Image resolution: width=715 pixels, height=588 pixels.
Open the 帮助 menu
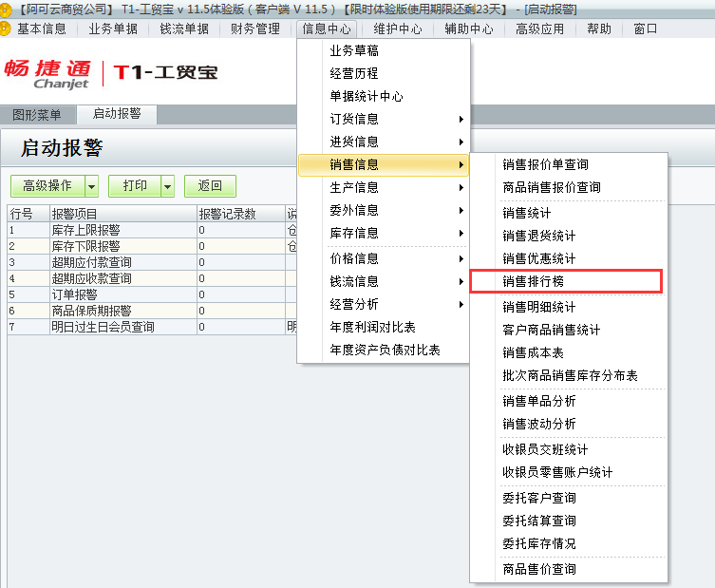[599, 29]
